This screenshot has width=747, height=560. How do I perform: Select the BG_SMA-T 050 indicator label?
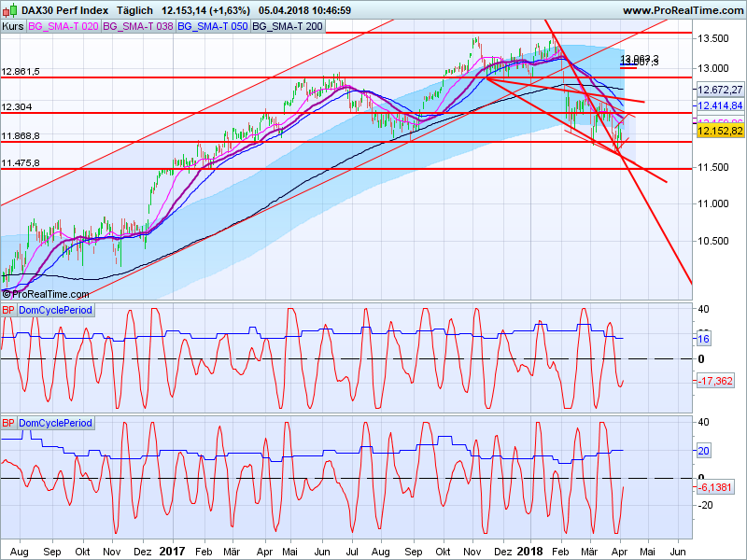[x=213, y=26]
